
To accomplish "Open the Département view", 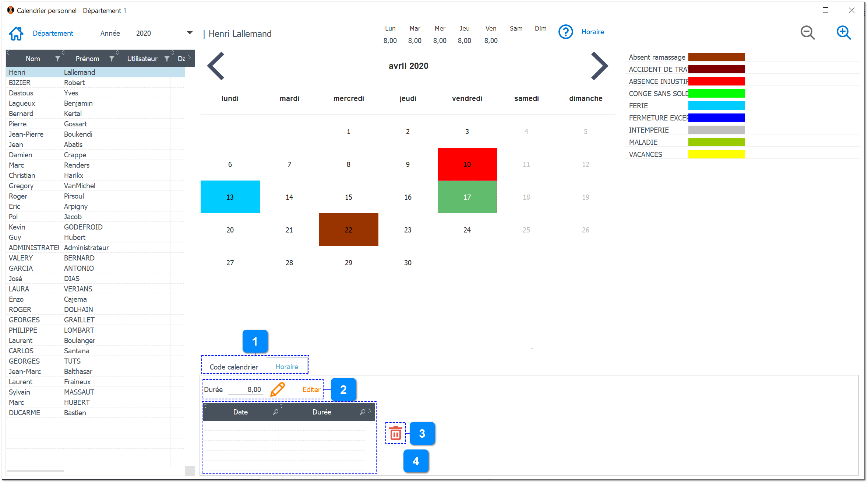I will coord(53,33).
